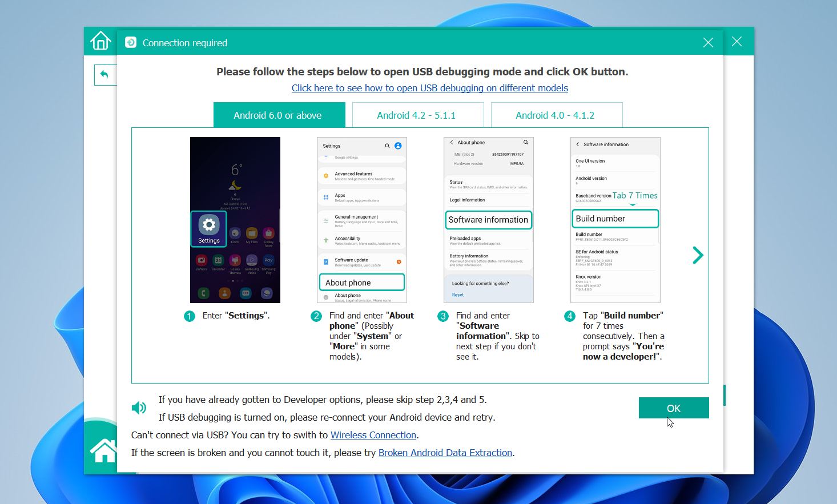
Task: Select the Android 6.0 or above tab
Action: pyautogui.click(x=279, y=115)
